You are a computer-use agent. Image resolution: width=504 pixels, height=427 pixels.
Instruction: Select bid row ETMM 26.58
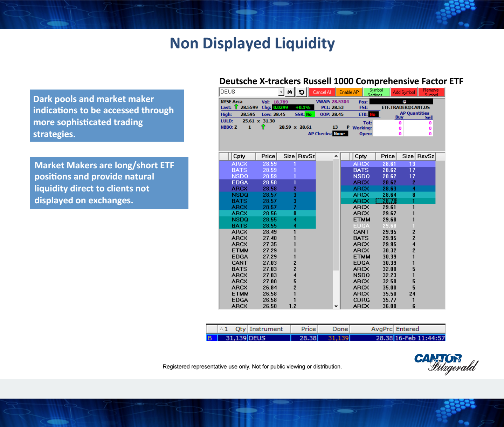click(x=267, y=294)
